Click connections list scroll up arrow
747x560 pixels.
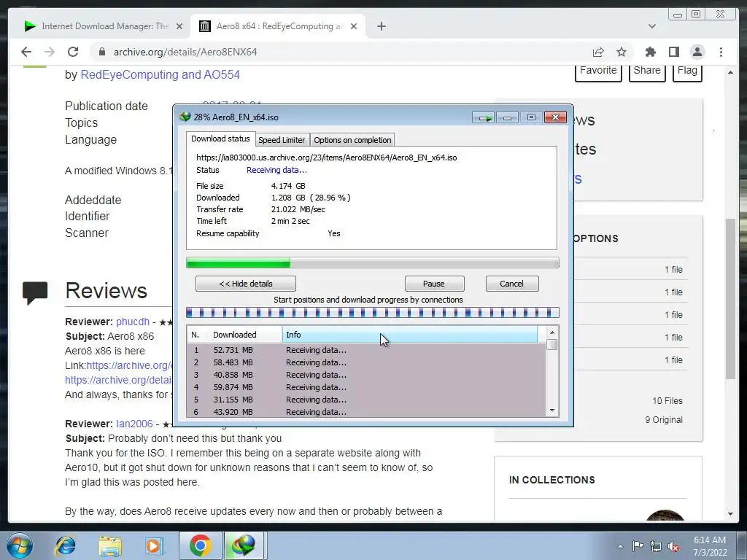point(552,332)
